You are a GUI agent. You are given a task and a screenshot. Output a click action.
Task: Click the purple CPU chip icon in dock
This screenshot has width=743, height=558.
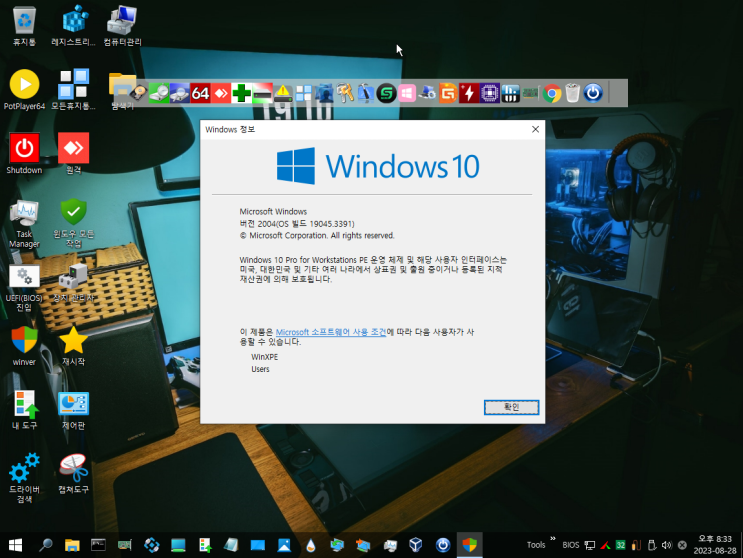click(x=489, y=93)
